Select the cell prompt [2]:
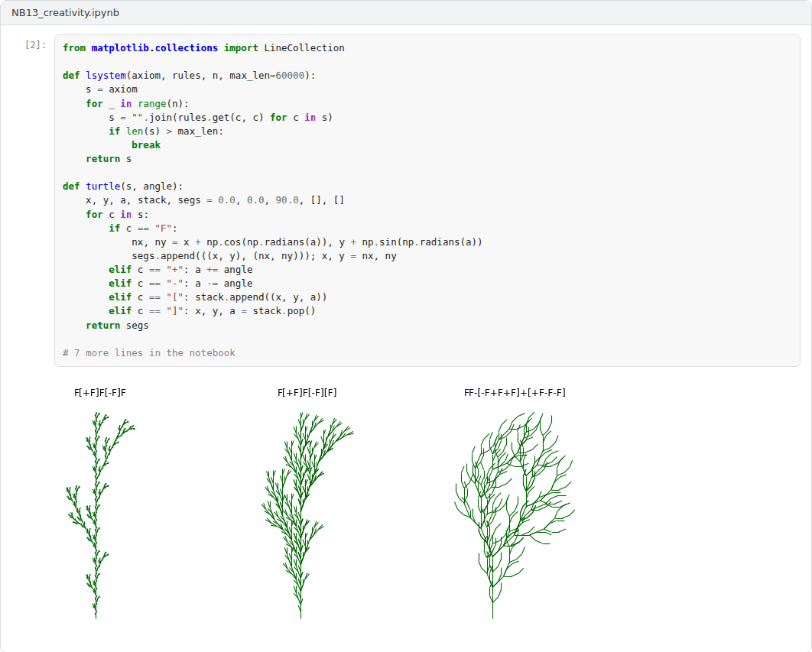 (36, 44)
